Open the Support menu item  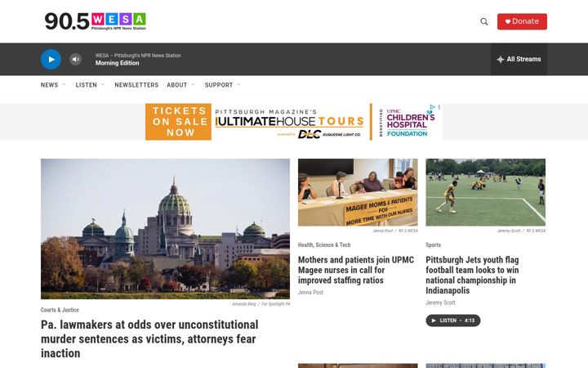coord(219,85)
